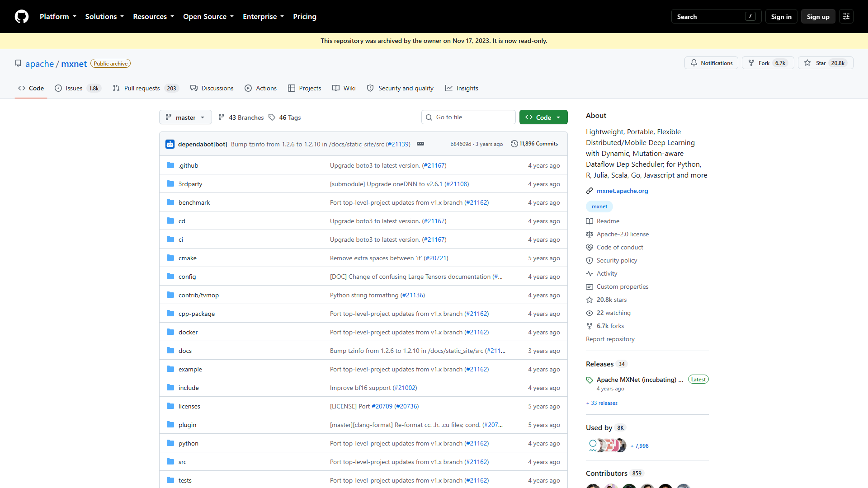The width and height of the screenshot is (868, 488).
Task: Expand the Resources menu
Action: (x=153, y=17)
